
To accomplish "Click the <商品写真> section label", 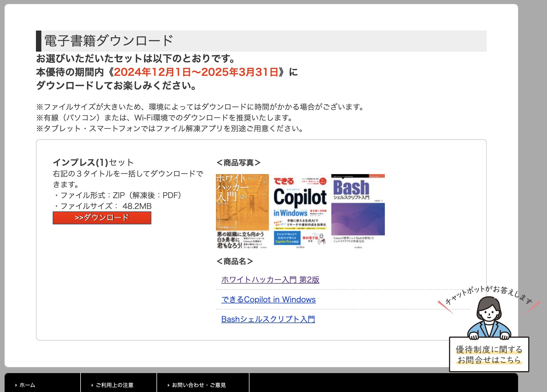I will point(238,163).
